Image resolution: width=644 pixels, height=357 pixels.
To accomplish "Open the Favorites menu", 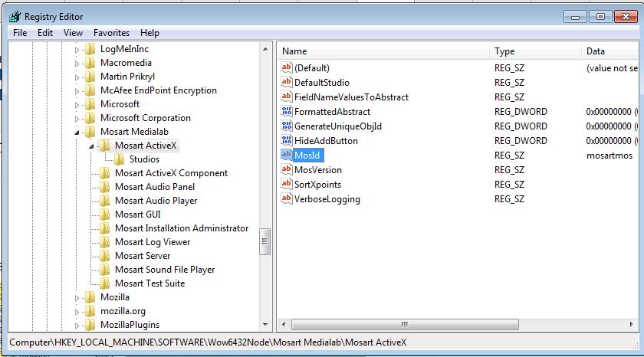I will [x=111, y=33].
